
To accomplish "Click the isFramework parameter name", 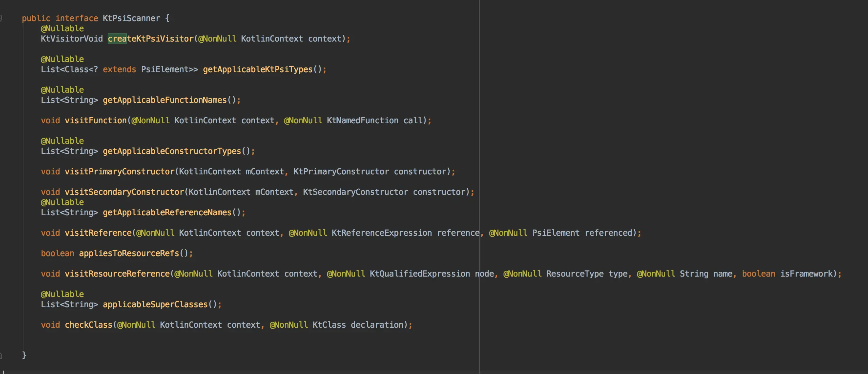I will click(806, 274).
